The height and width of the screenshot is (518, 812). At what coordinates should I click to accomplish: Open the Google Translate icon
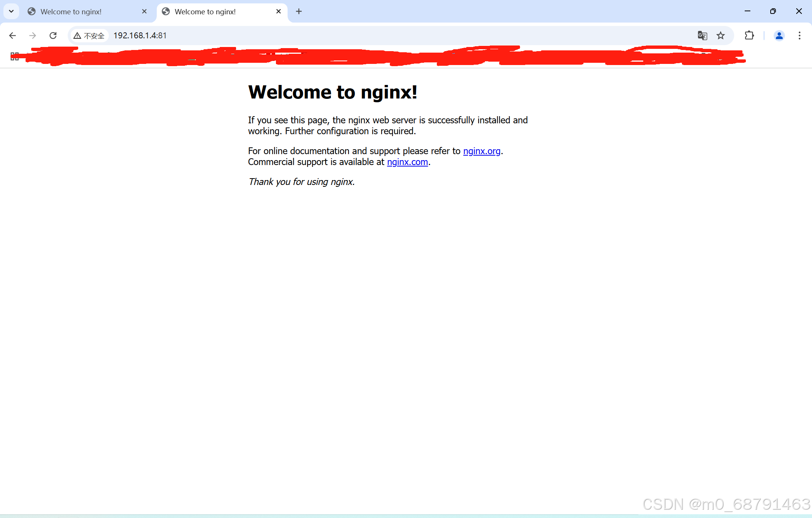click(702, 35)
